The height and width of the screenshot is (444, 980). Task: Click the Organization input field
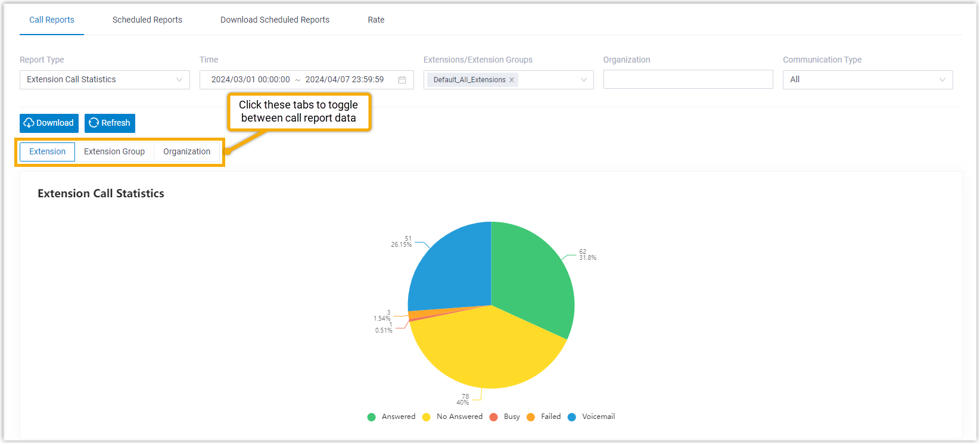pyautogui.click(x=687, y=80)
